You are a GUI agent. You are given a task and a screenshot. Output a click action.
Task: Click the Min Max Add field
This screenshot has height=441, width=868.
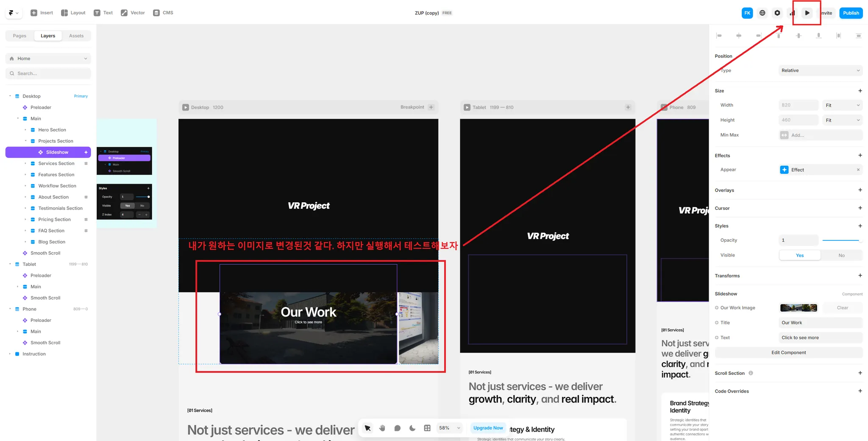pos(821,135)
